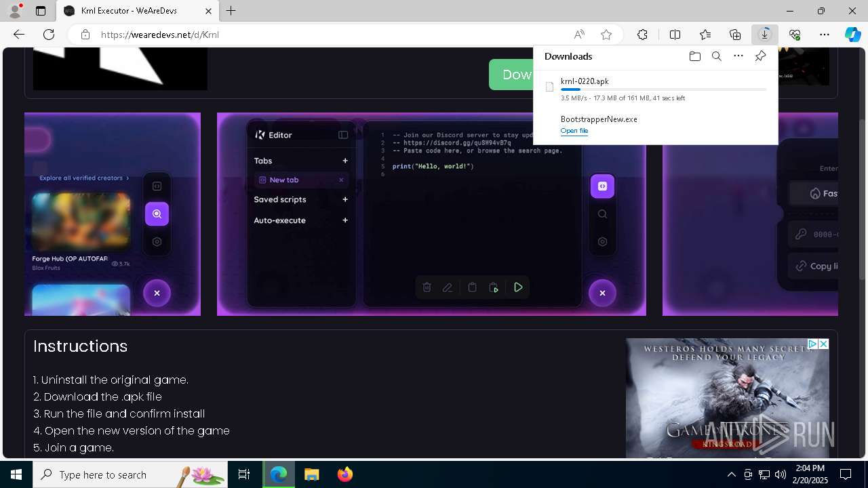Viewport: 868px width, 488px height.
Task: Click Open file link for BootstrapperNew.exe
Action: 574,131
